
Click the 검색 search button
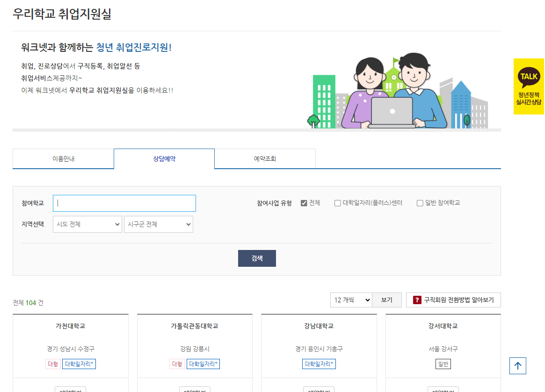pyautogui.click(x=257, y=258)
